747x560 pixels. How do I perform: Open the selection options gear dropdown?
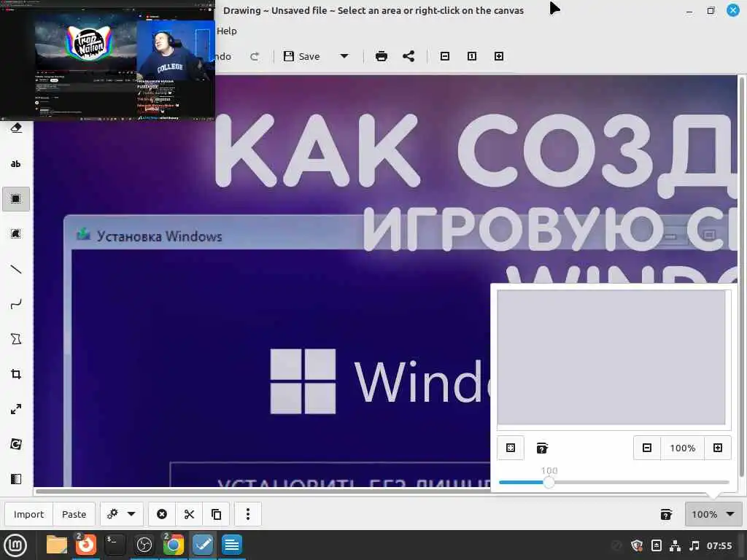pyautogui.click(x=121, y=514)
